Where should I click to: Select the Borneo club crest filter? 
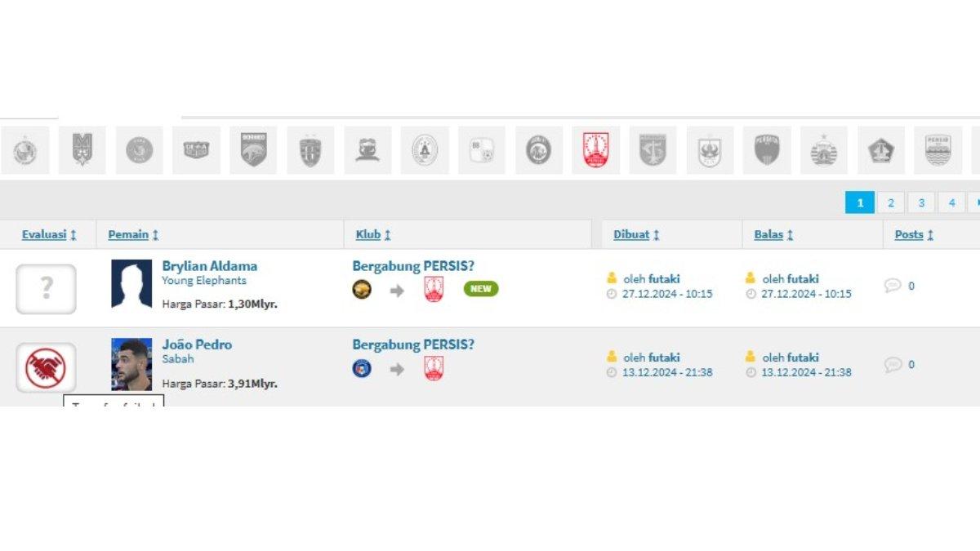tap(253, 150)
